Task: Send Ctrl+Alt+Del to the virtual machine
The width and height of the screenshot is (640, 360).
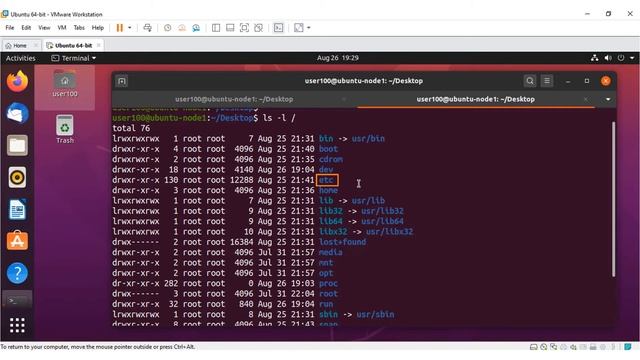Action: (x=148, y=28)
